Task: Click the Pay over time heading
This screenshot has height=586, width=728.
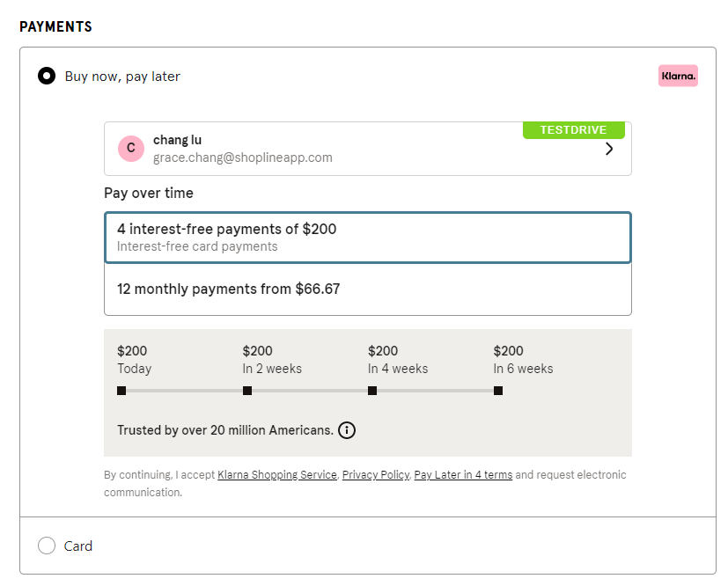Action: [149, 193]
